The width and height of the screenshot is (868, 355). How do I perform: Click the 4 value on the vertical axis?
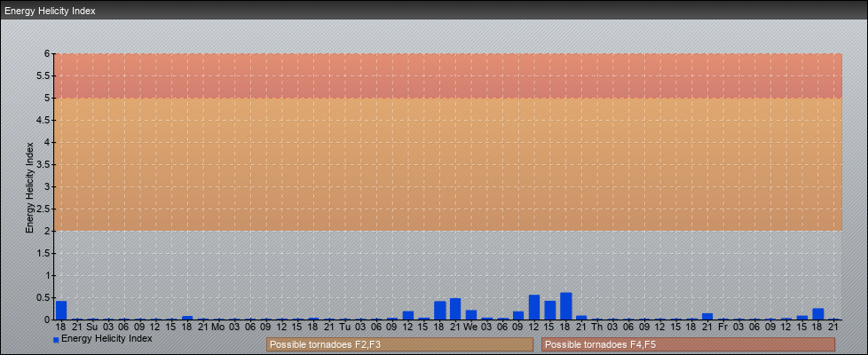pos(47,142)
